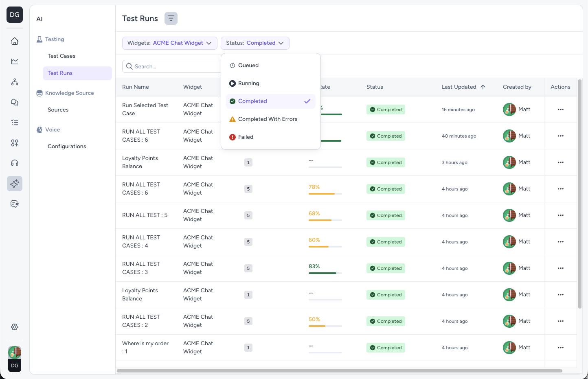Open actions menu for the 50% run
This screenshot has width=588, height=379.
pyautogui.click(x=561, y=321)
